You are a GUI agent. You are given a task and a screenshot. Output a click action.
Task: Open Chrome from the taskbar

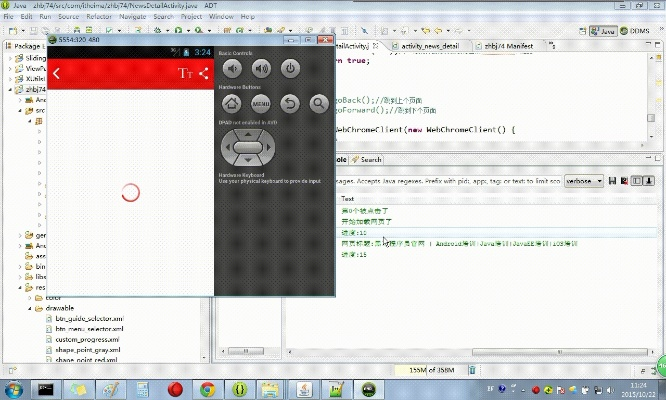point(208,389)
